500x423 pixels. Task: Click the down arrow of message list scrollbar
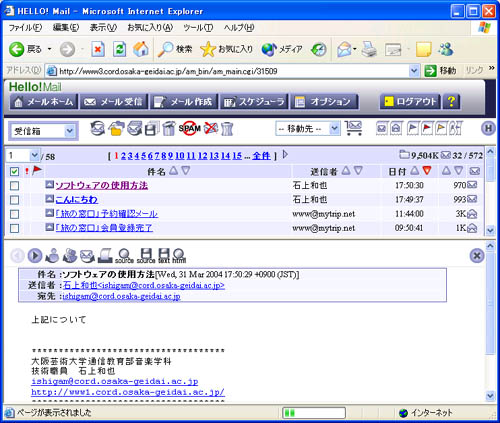point(490,230)
